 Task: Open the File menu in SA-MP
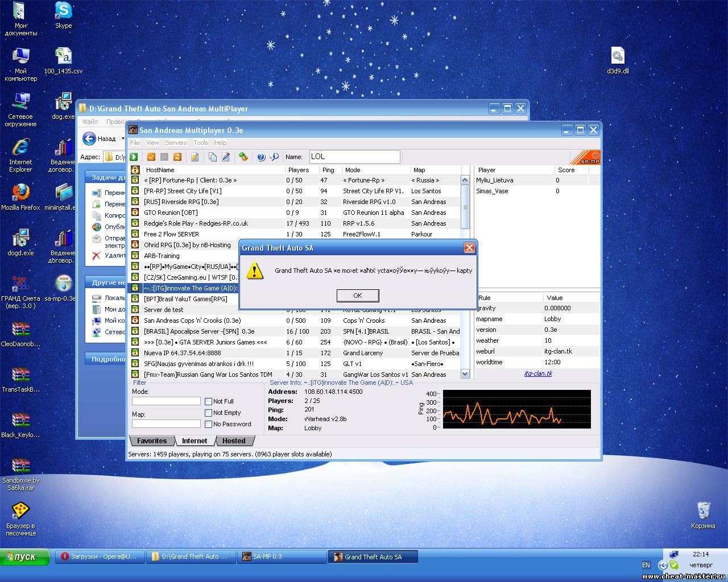135,143
